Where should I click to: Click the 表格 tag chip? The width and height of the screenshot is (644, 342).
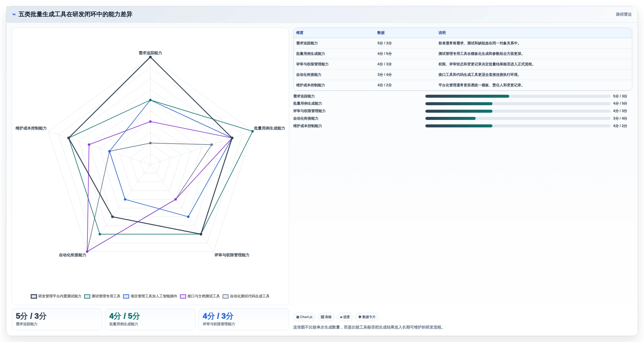[326, 317]
